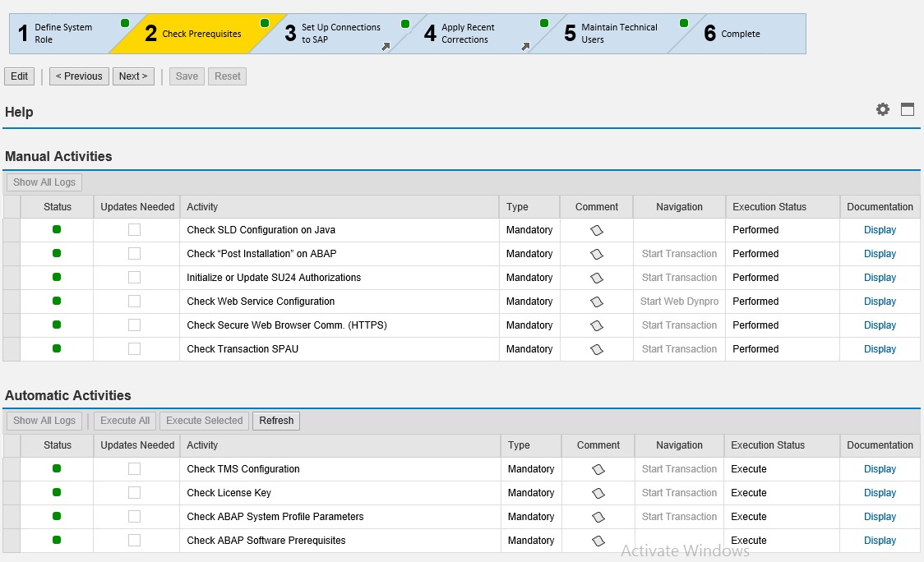
Task: Select row header of Check TMS Configuration
Action: [12, 469]
